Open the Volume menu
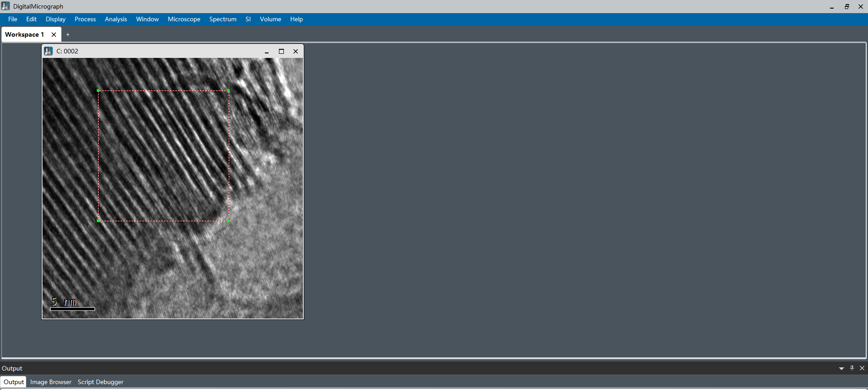 [270, 19]
